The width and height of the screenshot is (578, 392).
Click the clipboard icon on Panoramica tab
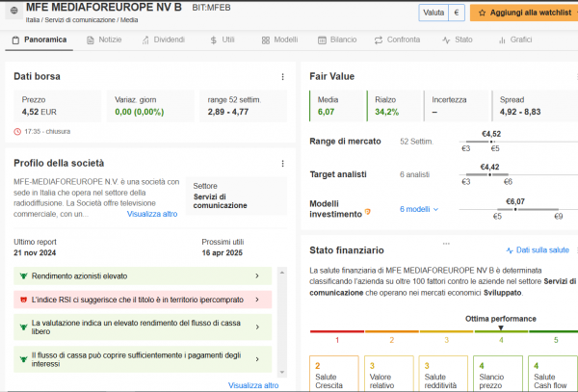pyautogui.click(x=15, y=40)
